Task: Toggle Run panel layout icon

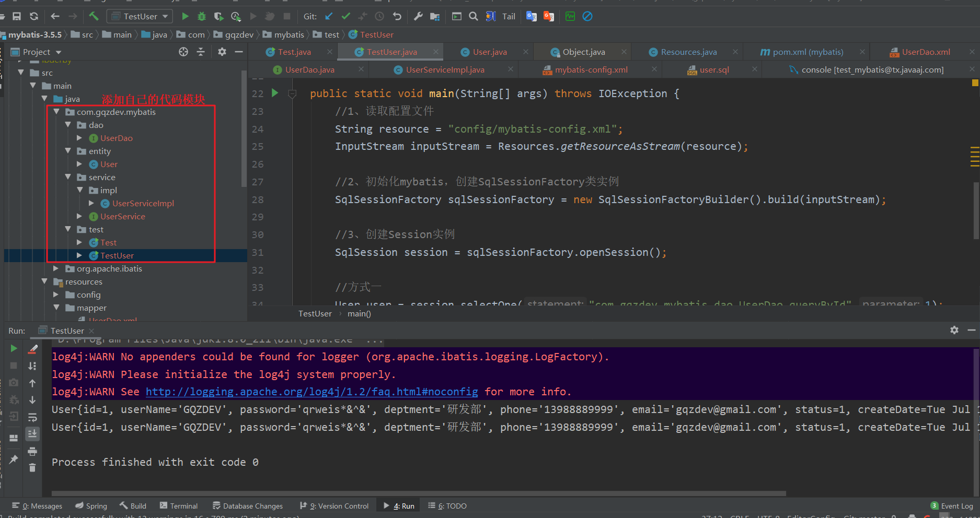Action: coord(14,438)
